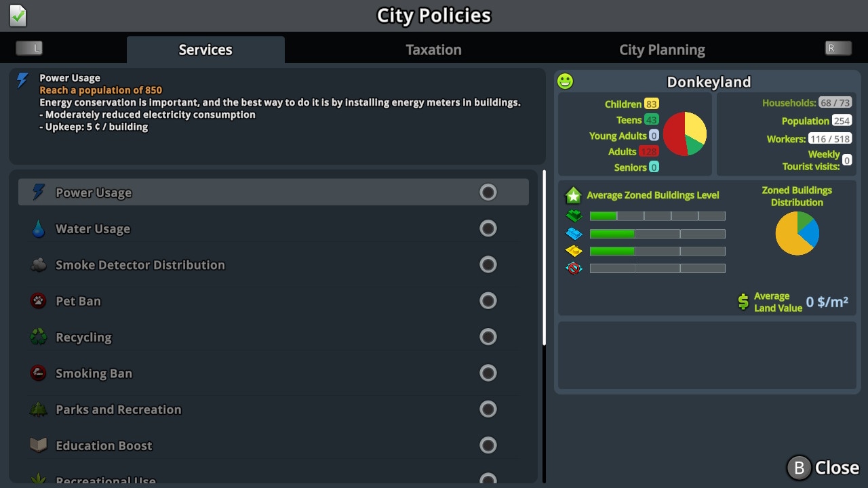Click the Water Usage droplet icon

click(x=39, y=229)
